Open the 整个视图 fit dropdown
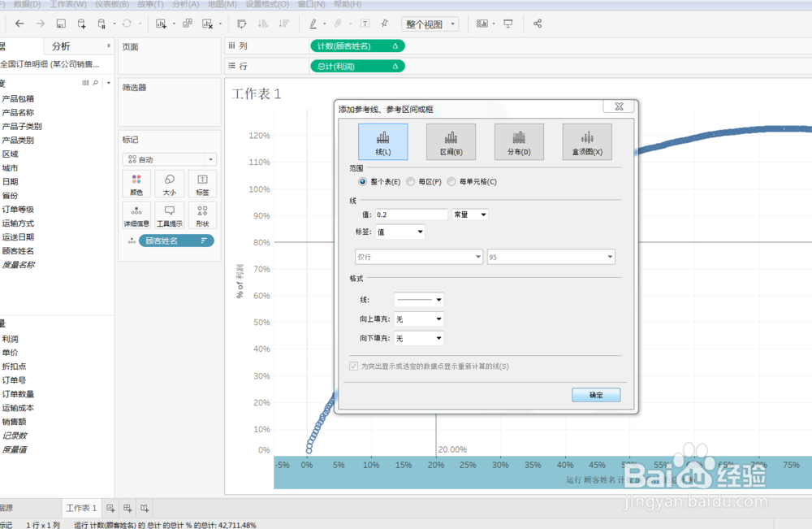Image resolution: width=812 pixels, height=529 pixels. point(430,24)
